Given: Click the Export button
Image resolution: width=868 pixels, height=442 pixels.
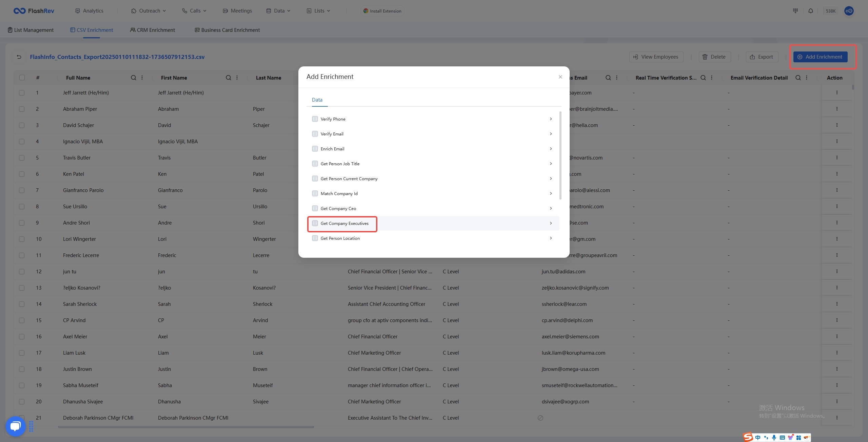Looking at the screenshot, I should coord(762,57).
